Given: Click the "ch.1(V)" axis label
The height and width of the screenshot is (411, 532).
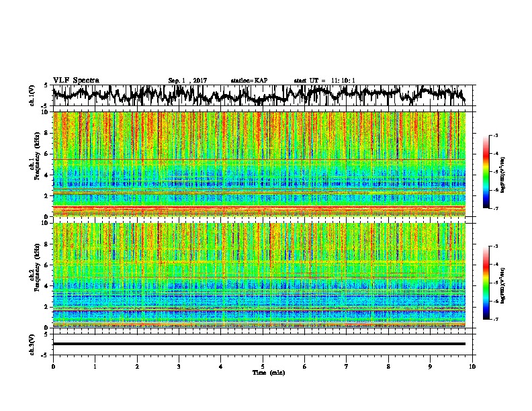Looking at the screenshot, I should [32, 95].
